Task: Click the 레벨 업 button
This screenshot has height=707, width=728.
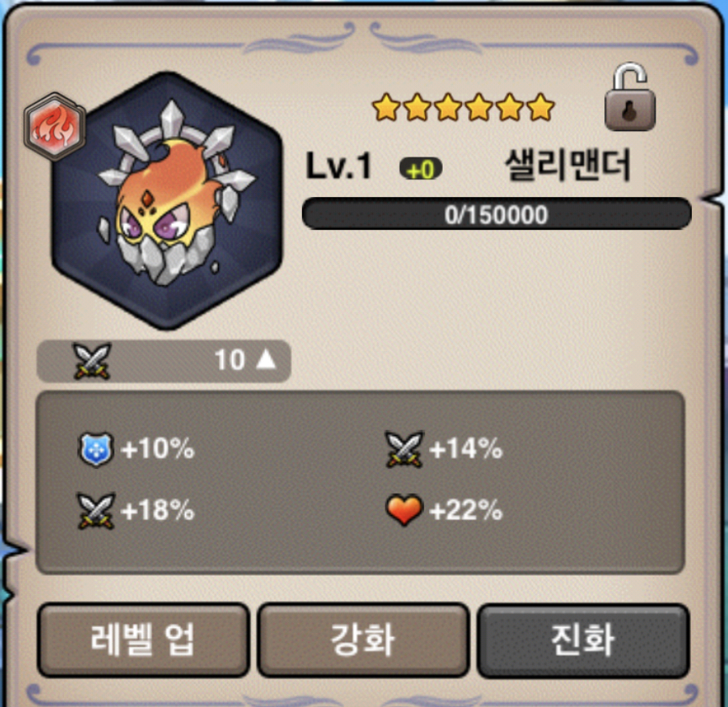Action: (143, 640)
